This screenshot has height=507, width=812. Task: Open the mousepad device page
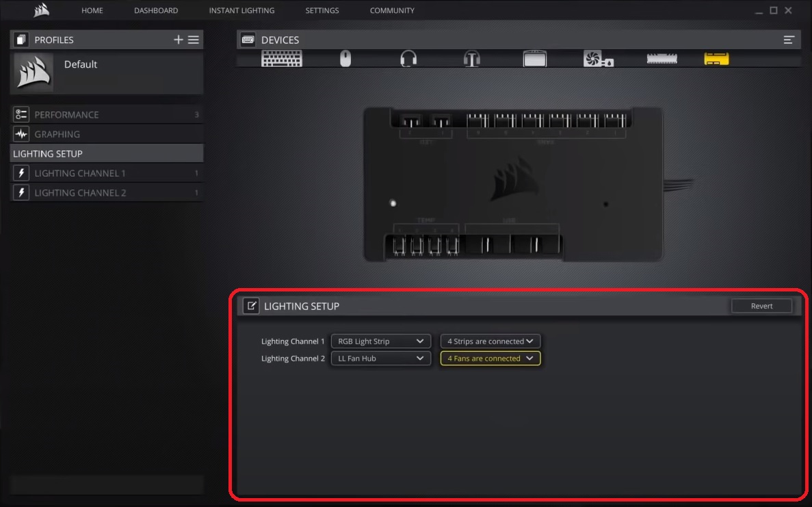[x=535, y=59]
